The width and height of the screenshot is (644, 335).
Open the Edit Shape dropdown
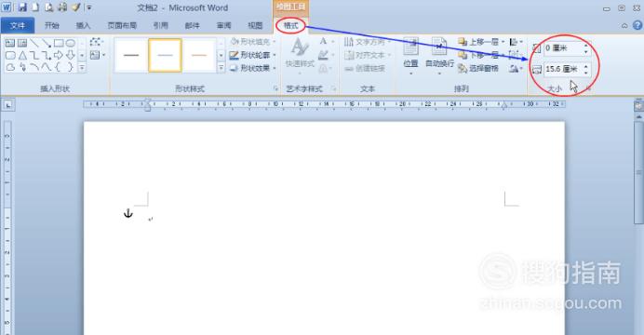(97, 42)
